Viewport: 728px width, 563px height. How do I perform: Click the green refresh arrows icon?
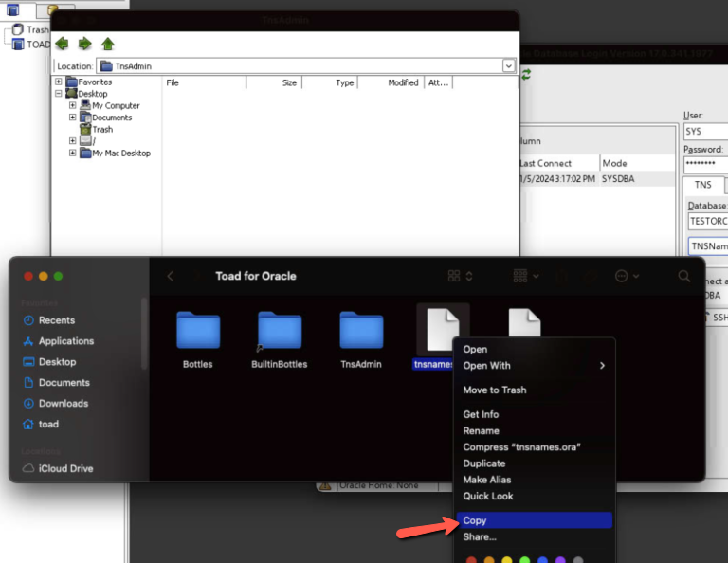526,74
